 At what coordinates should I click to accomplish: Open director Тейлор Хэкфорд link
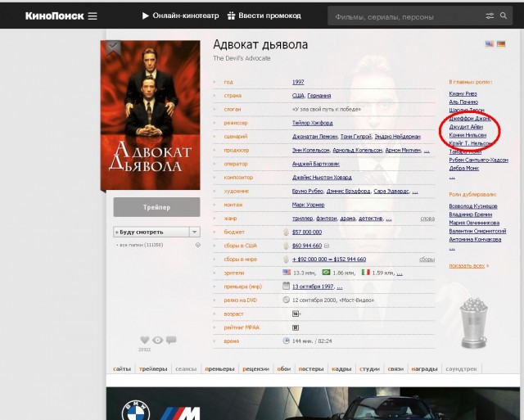(313, 123)
